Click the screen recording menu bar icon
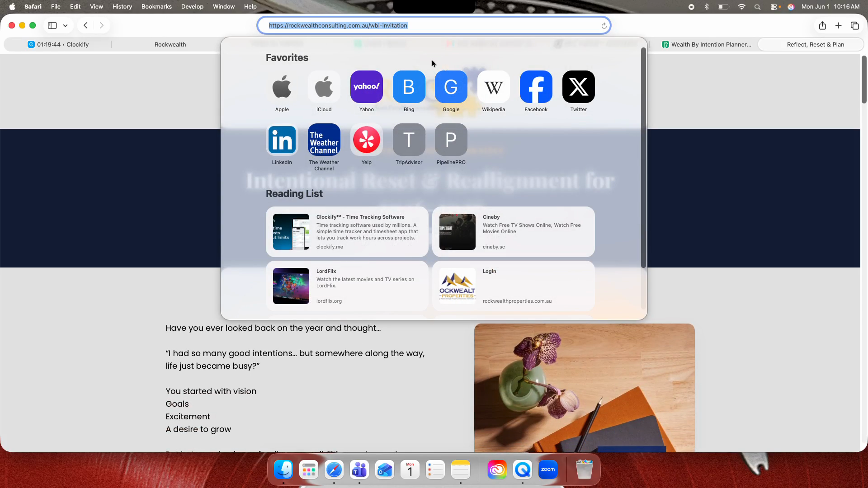 click(x=691, y=7)
